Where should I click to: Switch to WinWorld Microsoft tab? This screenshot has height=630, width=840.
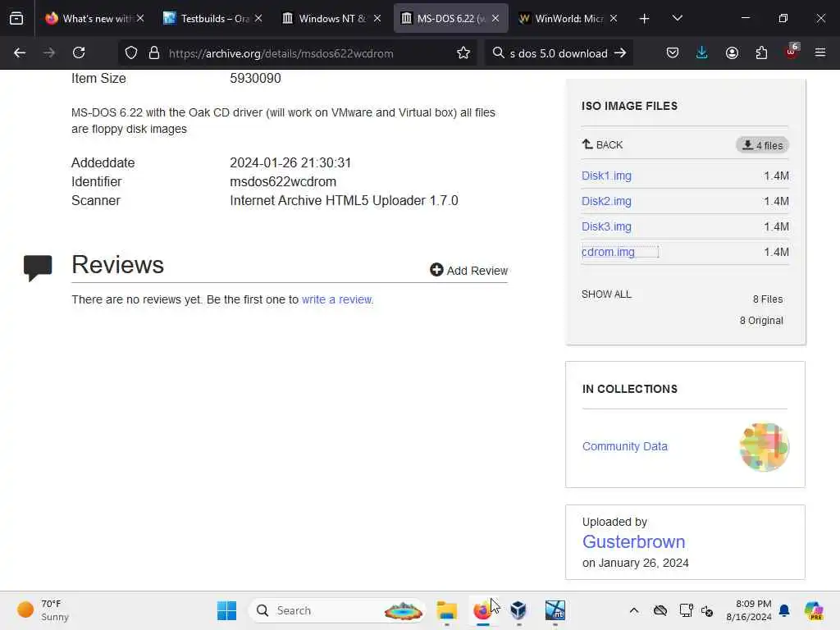pyautogui.click(x=568, y=19)
